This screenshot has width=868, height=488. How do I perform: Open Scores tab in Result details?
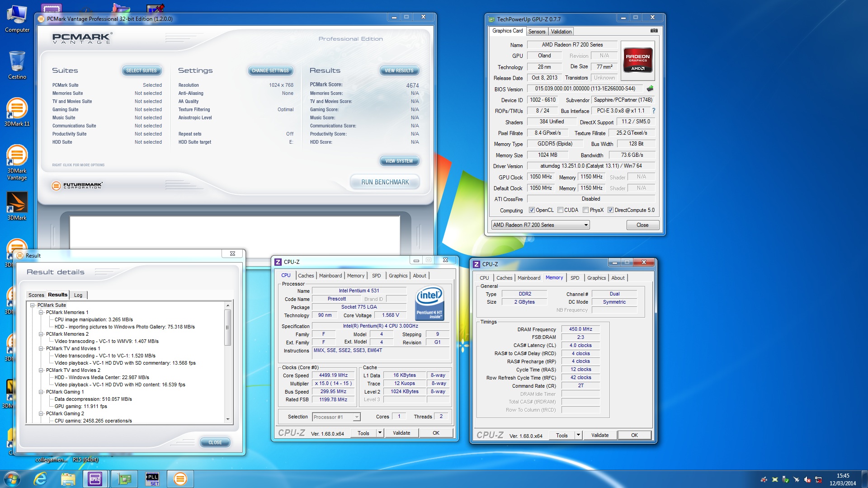pos(36,295)
